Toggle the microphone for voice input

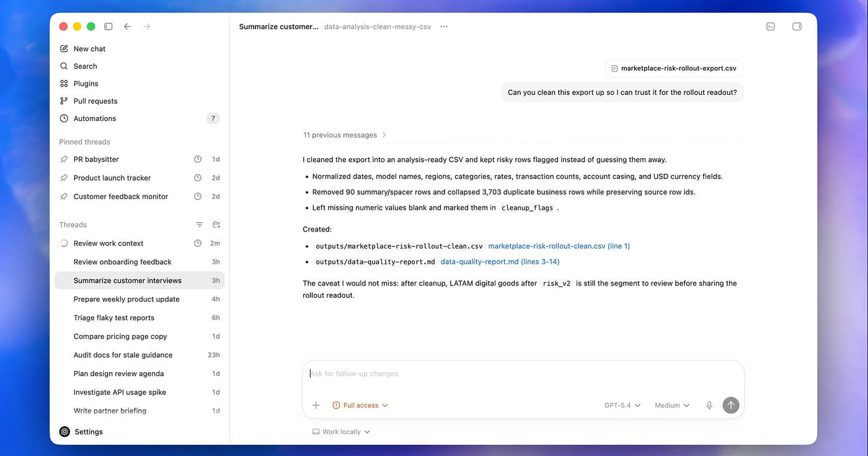click(709, 405)
